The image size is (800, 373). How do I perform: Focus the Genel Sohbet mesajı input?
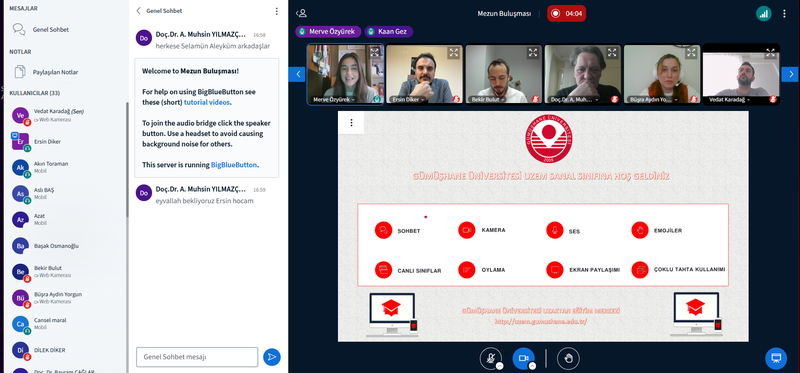(197, 357)
